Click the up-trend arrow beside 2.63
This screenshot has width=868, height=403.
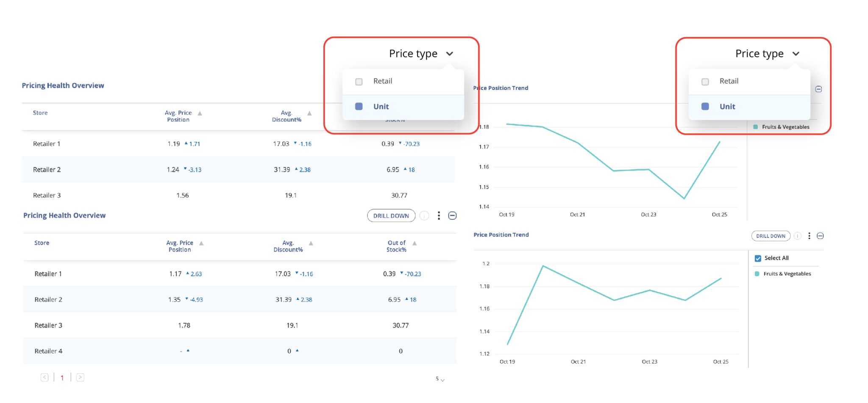point(188,273)
